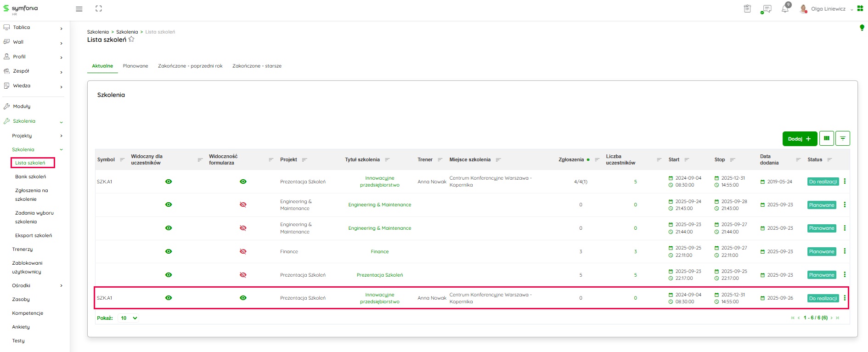This screenshot has height=352, width=868.
Task: Open the Finance training title link
Action: click(x=379, y=251)
